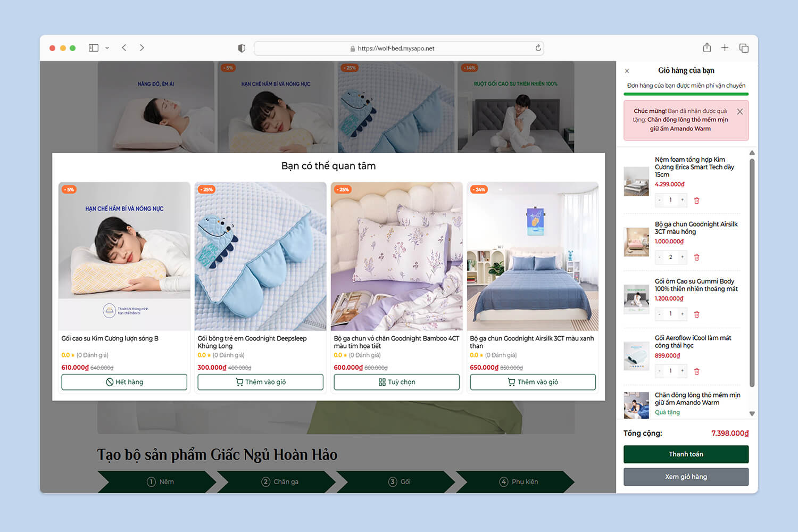Image resolution: width=798 pixels, height=532 pixels.
Task: Click the '-24%' discount badge on Airsilk xanh than
Action: point(478,189)
